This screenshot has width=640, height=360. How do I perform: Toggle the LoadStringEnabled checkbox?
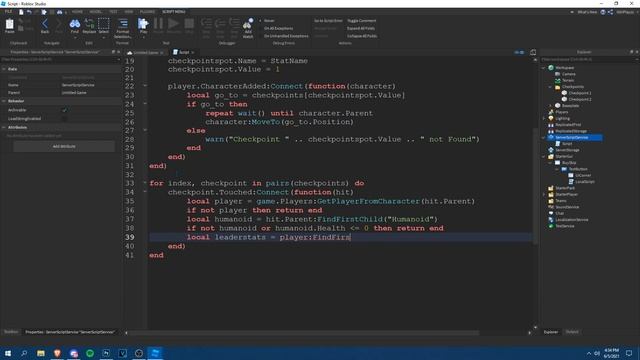64,119
